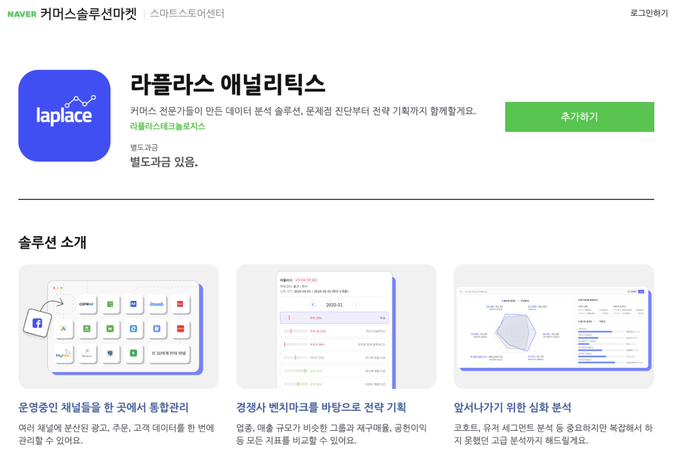
Task: Click the '앞서나가기 위한 심화 분석' heading
Action: [512, 407]
